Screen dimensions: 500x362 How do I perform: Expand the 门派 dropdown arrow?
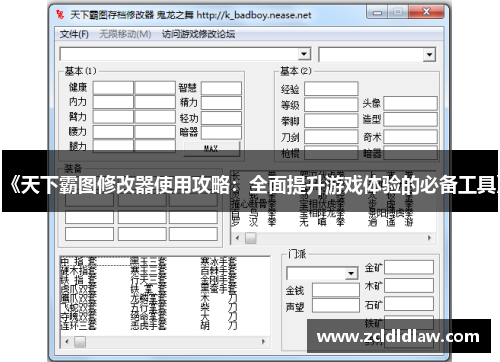[x=351, y=274]
